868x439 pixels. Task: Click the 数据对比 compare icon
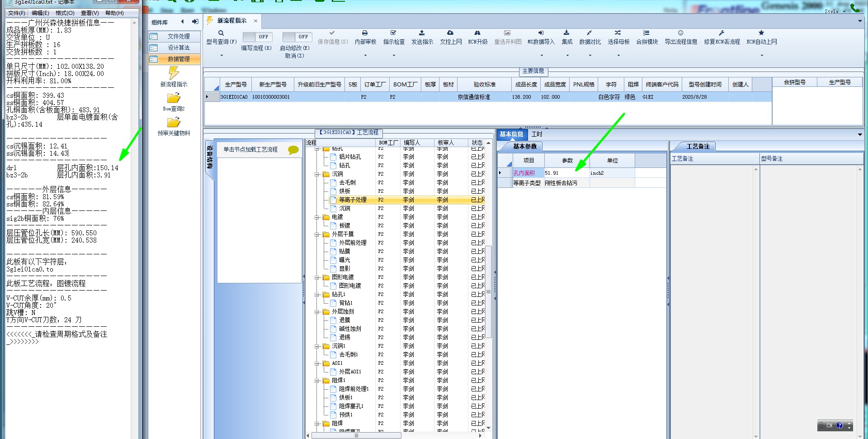590,33
